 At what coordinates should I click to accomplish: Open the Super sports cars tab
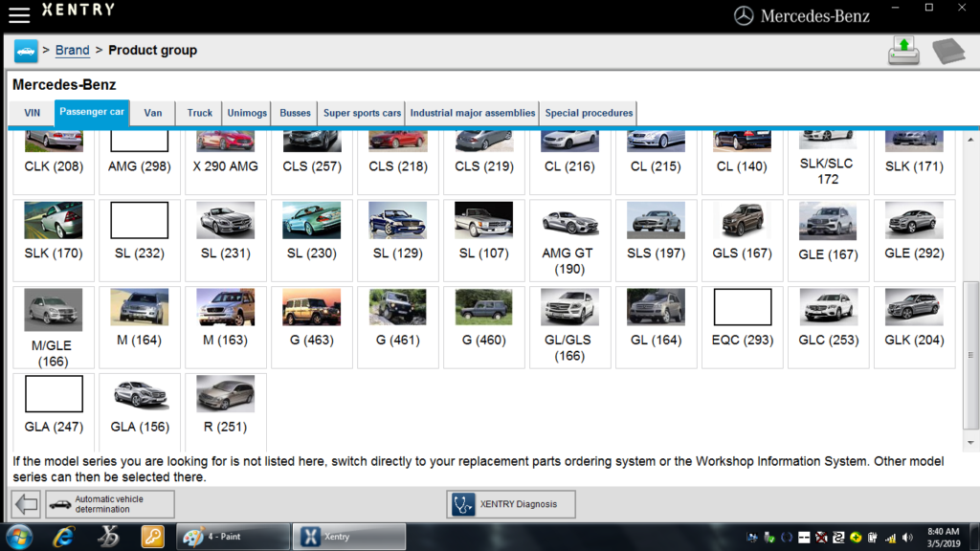click(362, 113)
